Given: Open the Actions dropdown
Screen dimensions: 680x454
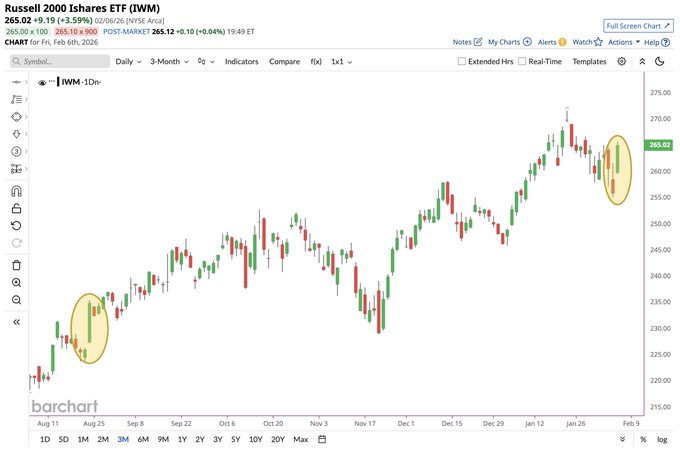Looking at the screenshot, I should point(624,42).
